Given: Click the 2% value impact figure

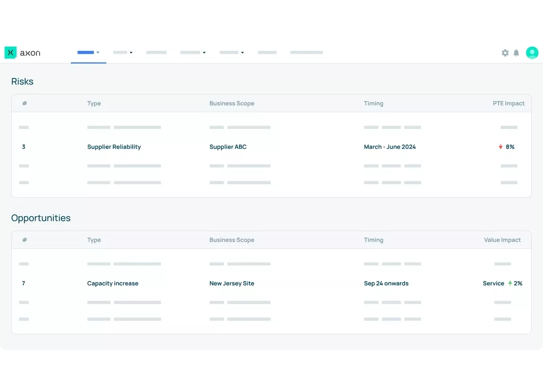Looking at the screenshot, I should [518, 283].
